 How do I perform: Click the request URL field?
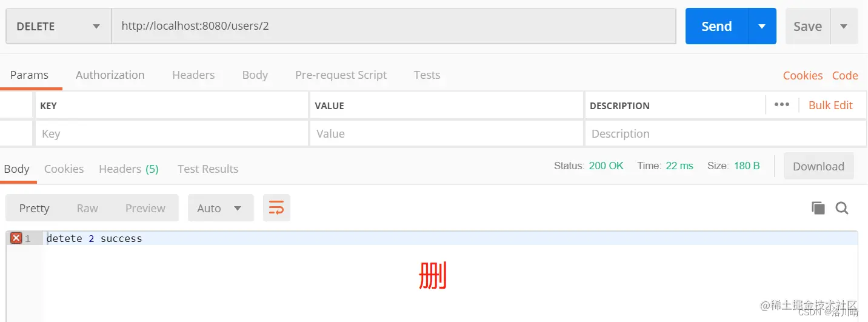pyautogui.click(x=394, y=26)
